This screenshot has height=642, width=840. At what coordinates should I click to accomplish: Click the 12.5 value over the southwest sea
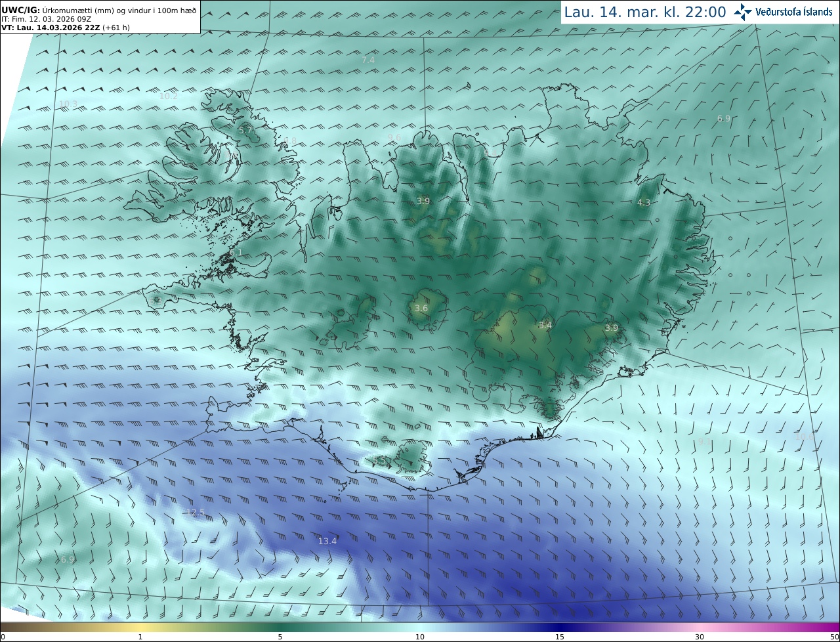coord(196,512)
